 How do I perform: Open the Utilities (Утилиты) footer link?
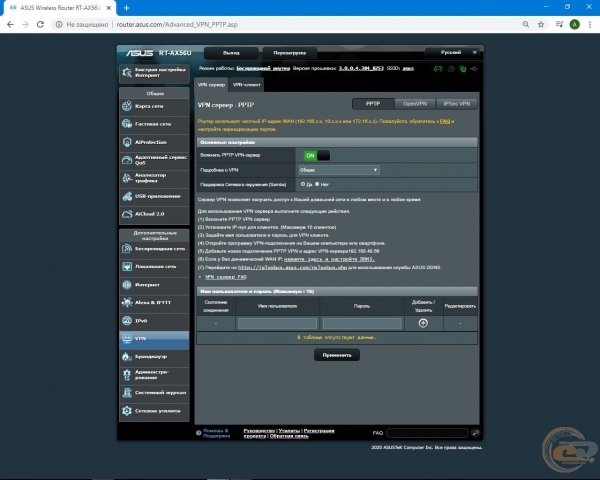point(289,431)
